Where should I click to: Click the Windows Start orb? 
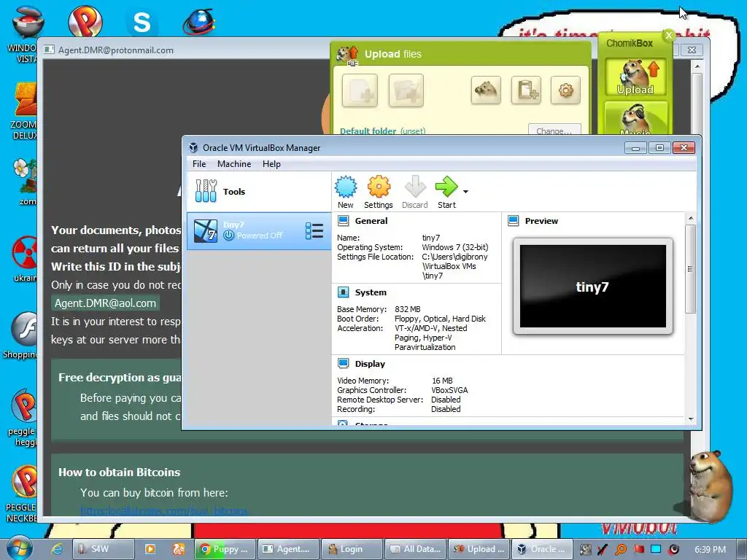click(x=20, y=548)
